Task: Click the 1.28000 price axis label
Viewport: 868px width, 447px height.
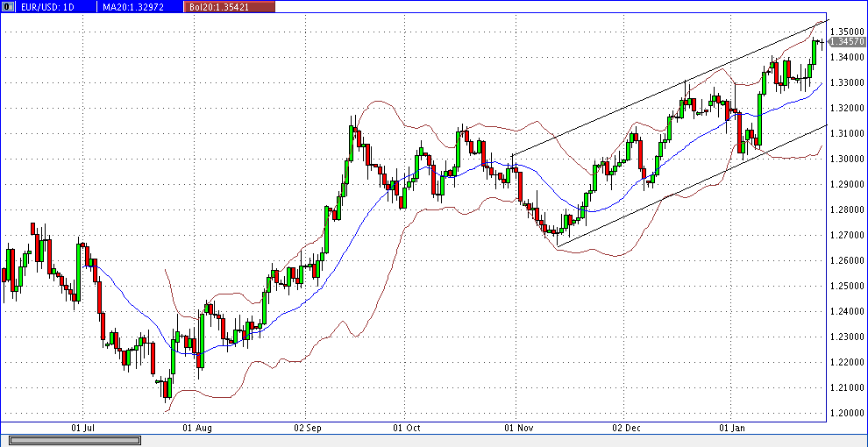Action: click(x=846, y=209)
